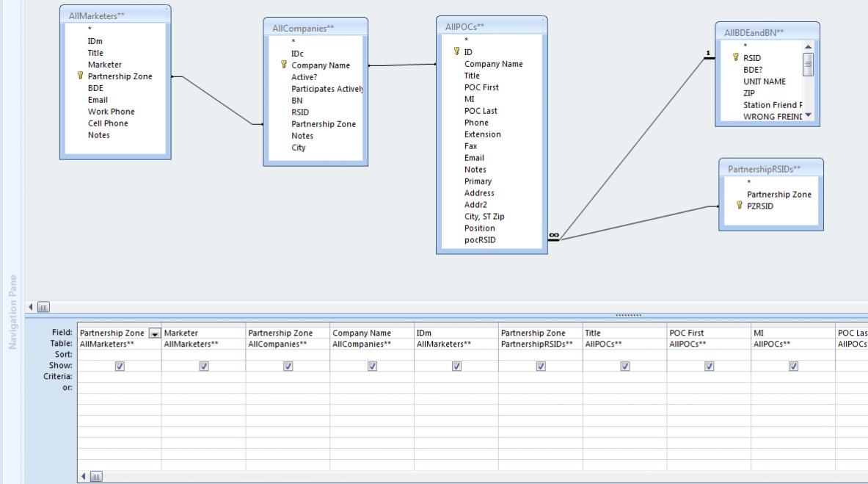The width and height of the screenshot is (868, 484).
Task: Select the IDc field in AllCompanies
Action: click(x=297, y=53)
